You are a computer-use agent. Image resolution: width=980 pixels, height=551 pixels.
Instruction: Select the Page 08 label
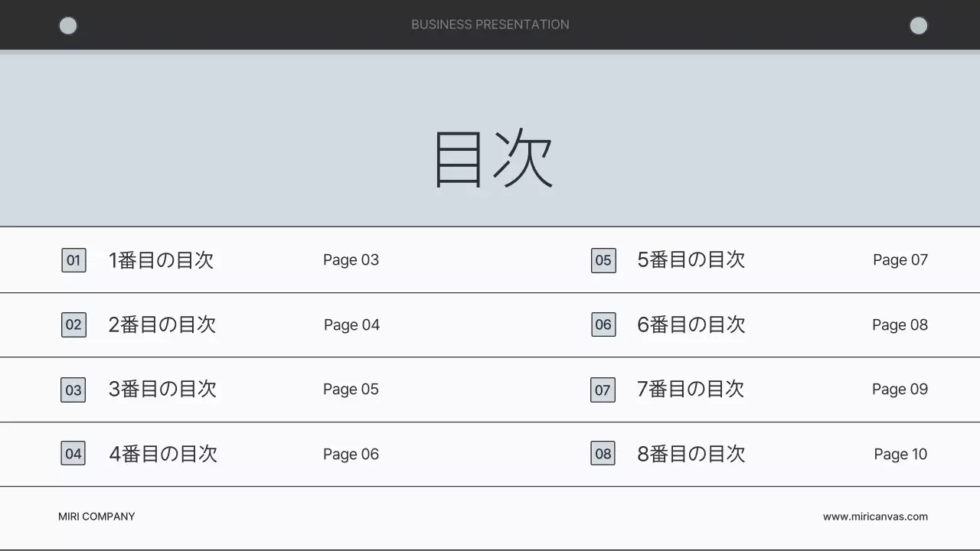(900, 324)
